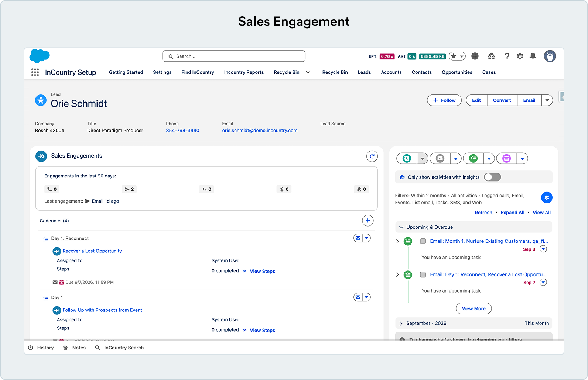Open the Notes utility bar item

74,348
